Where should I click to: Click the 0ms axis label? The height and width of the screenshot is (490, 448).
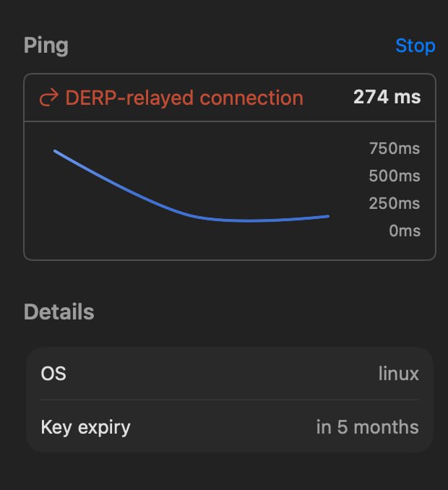(x=404, y=231)
